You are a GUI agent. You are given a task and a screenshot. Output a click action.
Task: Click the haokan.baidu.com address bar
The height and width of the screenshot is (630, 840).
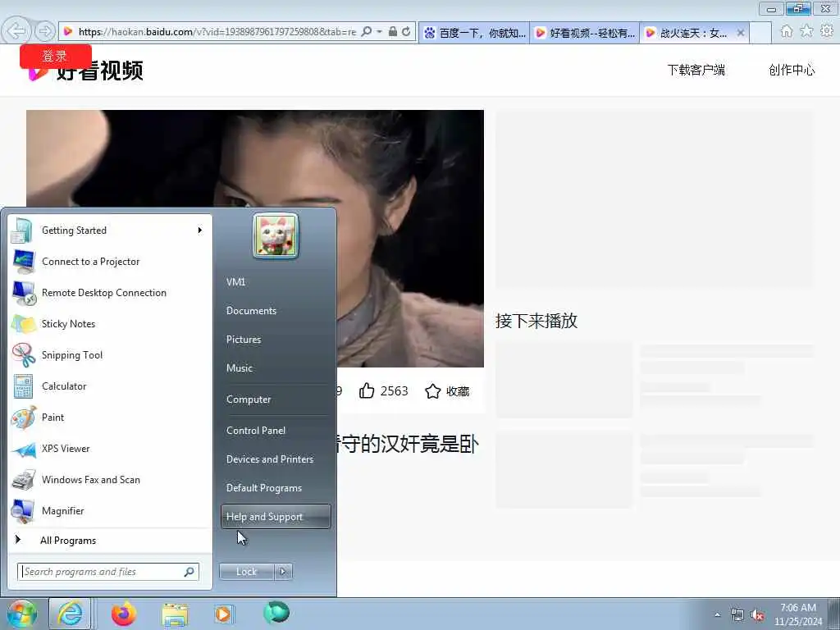coord(217,32)
